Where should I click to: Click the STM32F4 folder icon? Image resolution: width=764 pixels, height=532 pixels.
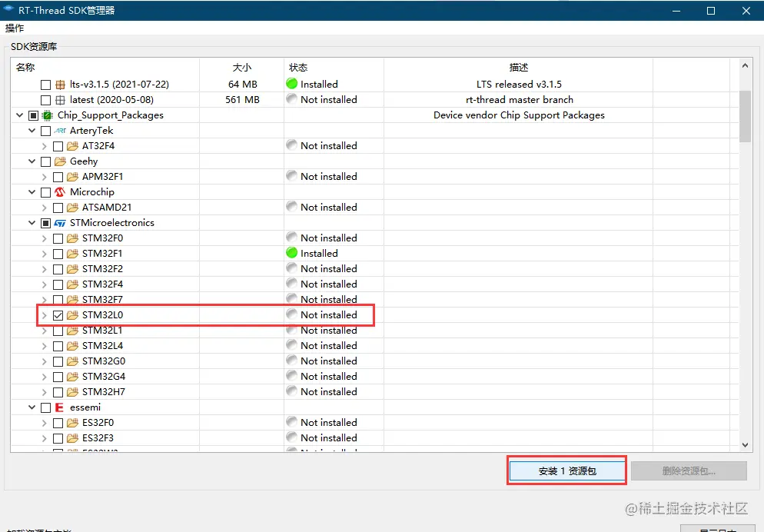coord(72,284)
